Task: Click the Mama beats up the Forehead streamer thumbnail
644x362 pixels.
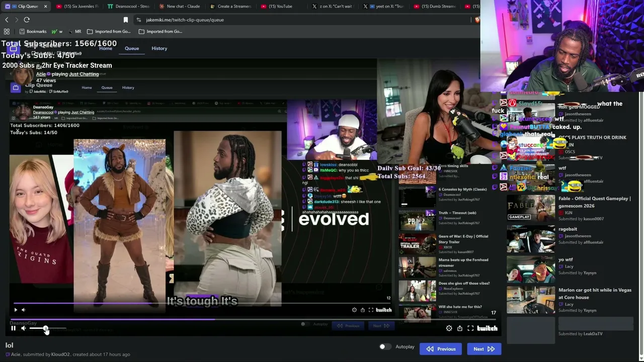Action: [x=417, y=267]
